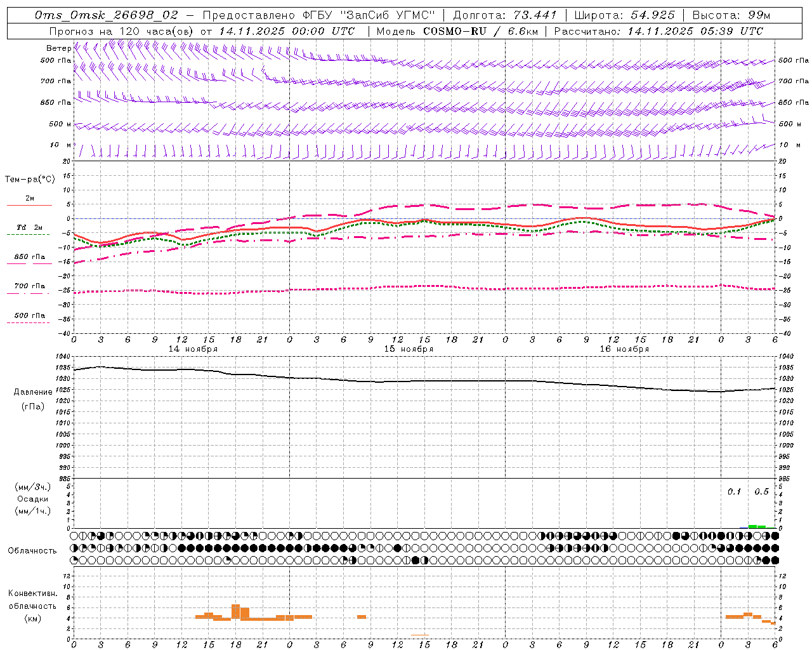Viewport: 812px width, 650px height.
Task: Click the Долгота: 73.441 header value
Action: pyautogui.click(x=505, y=15)
